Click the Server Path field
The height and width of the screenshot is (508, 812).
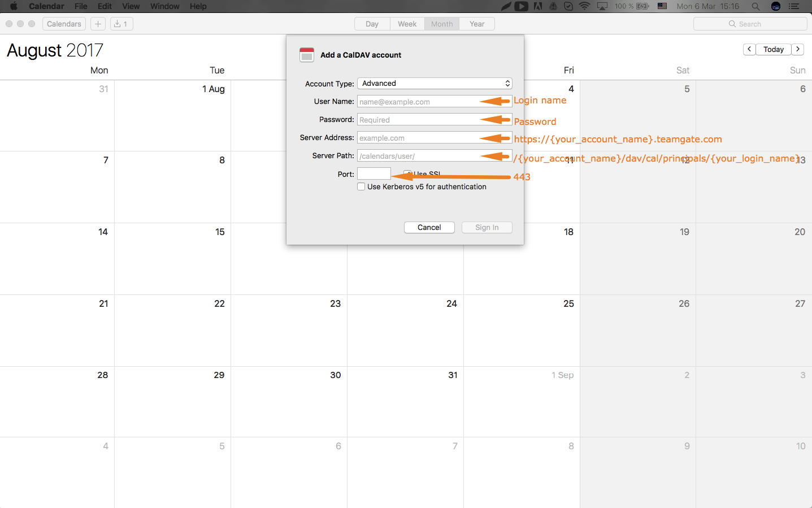[x=435, y=155]
